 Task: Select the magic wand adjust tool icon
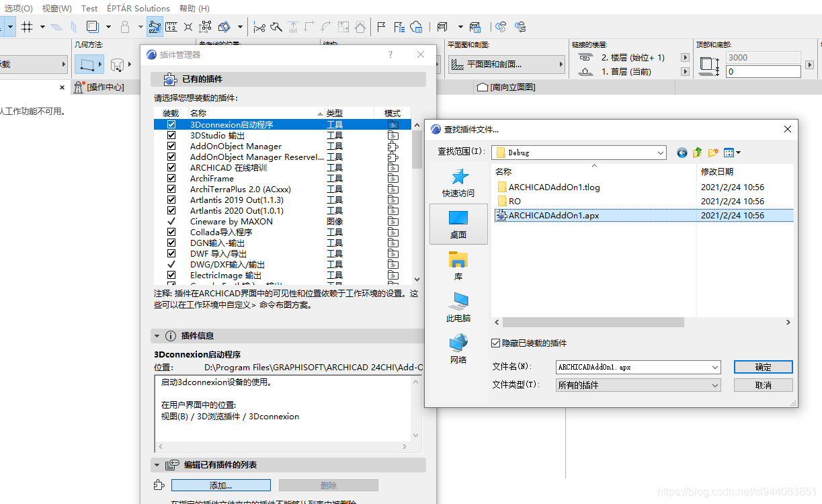(x=276, y=27)
